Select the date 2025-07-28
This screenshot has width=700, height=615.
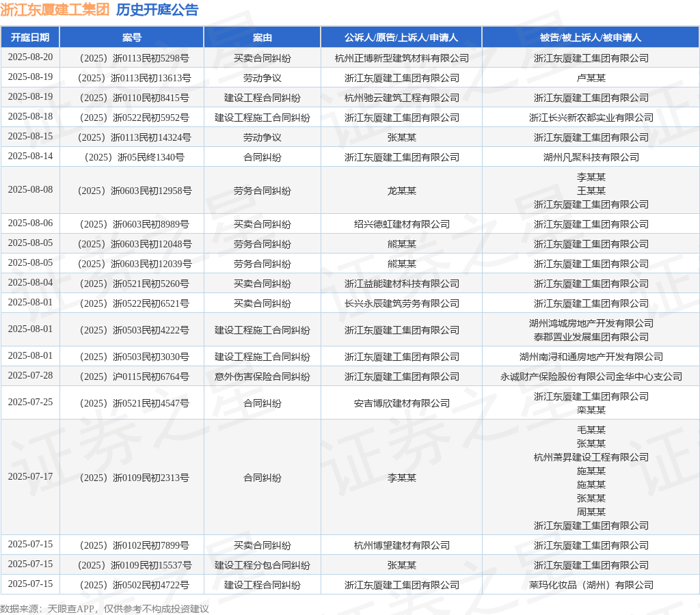30,376
